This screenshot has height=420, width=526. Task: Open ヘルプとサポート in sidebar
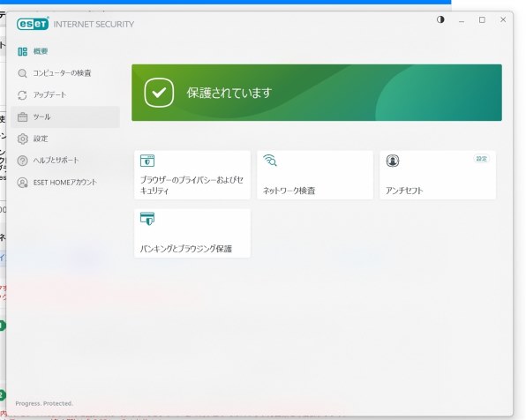coord(65,161)
